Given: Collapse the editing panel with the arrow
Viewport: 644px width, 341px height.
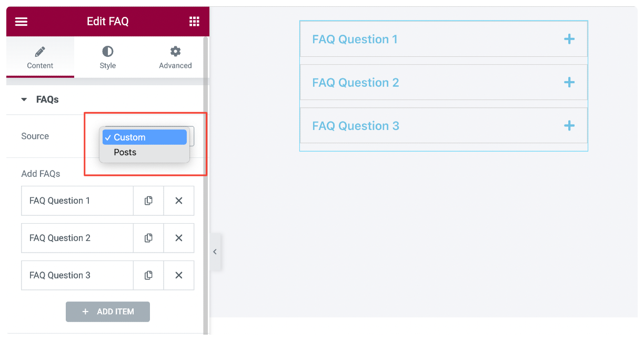Looking at the screenshot, I should coord(215,252).
